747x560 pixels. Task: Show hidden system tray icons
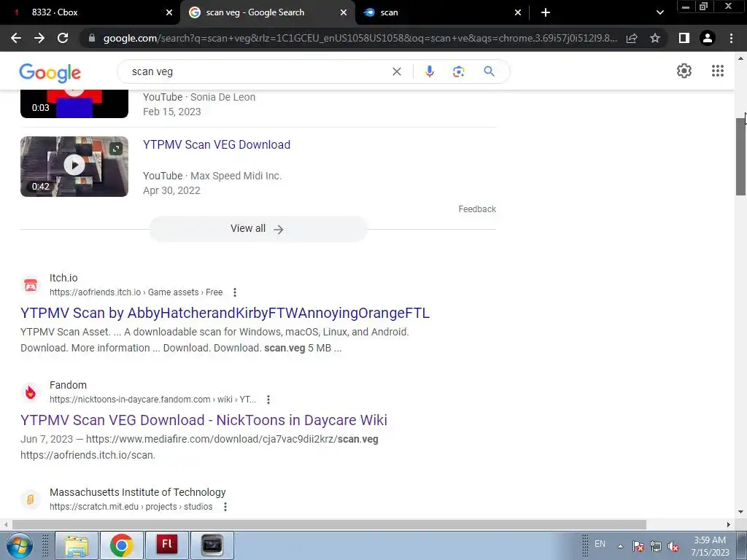[x=620, y=545]
